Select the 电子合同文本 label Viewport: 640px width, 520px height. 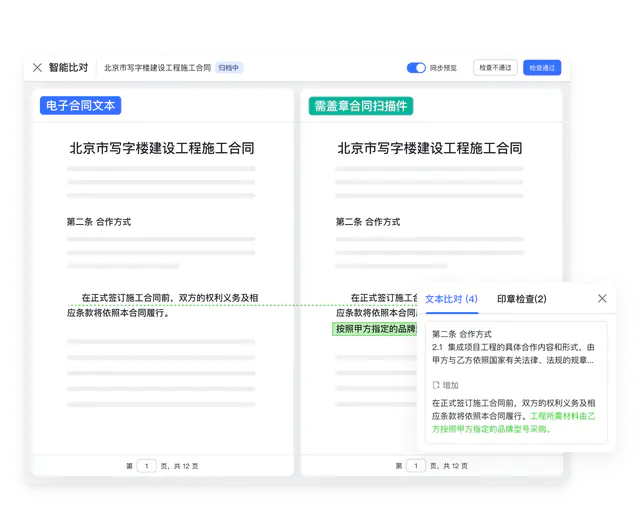tap(79, 105)
